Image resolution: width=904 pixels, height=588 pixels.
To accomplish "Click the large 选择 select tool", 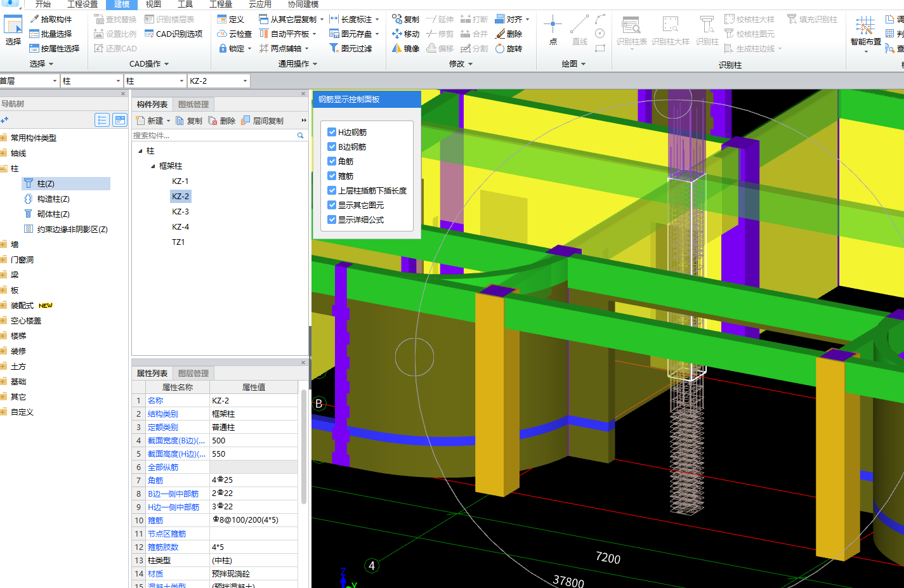I will click(x=13, y=30).
